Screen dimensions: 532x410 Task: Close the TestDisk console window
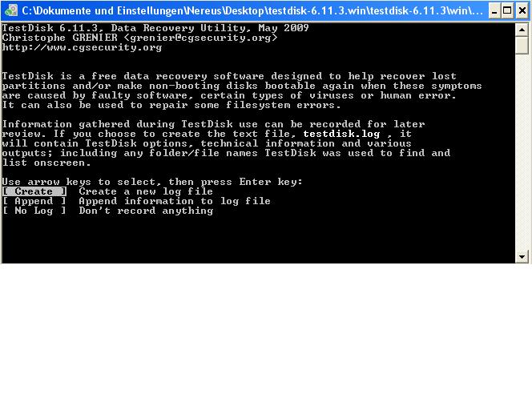coord(522,11)
